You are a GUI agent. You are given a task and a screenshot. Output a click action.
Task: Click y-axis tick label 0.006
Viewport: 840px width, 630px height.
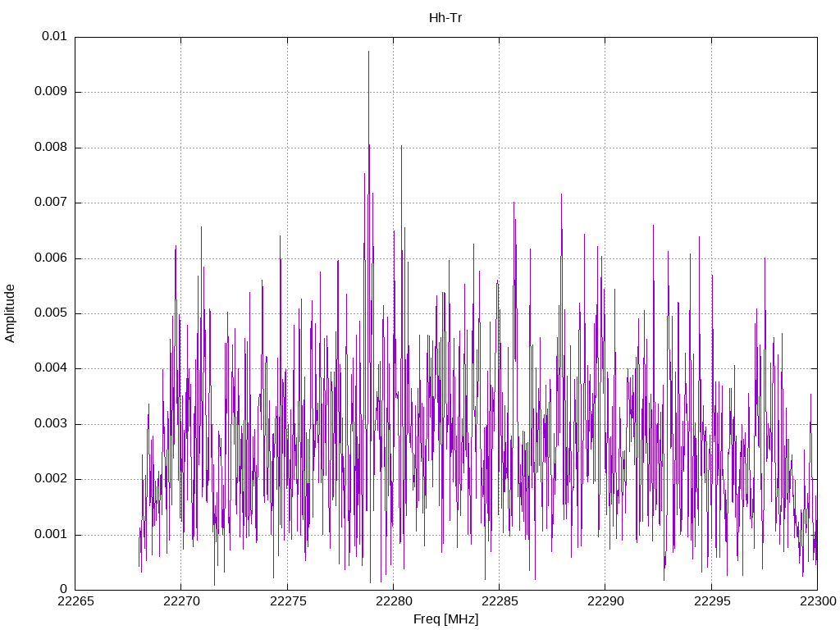(x=51, y=258)
